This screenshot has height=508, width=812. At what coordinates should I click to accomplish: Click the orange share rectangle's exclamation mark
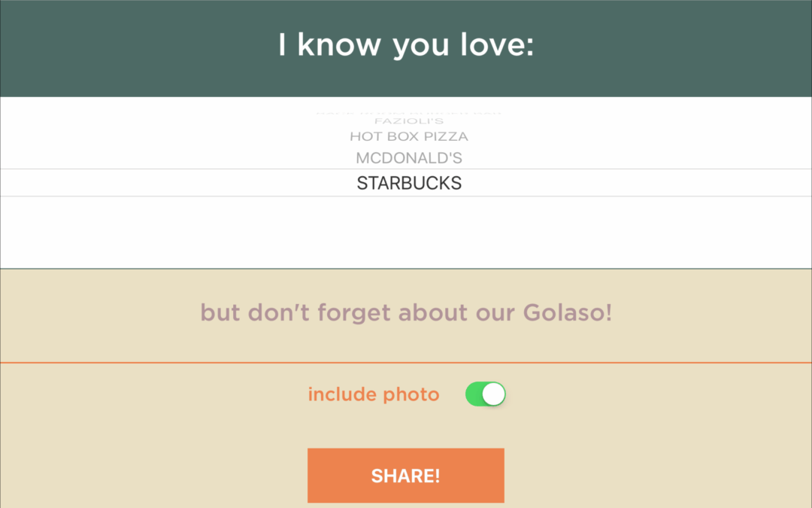point(437,476)
